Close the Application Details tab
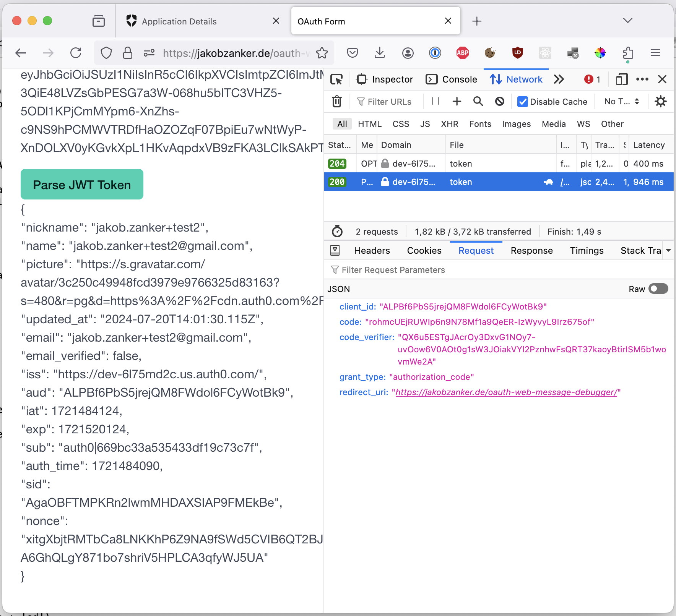 276,21
